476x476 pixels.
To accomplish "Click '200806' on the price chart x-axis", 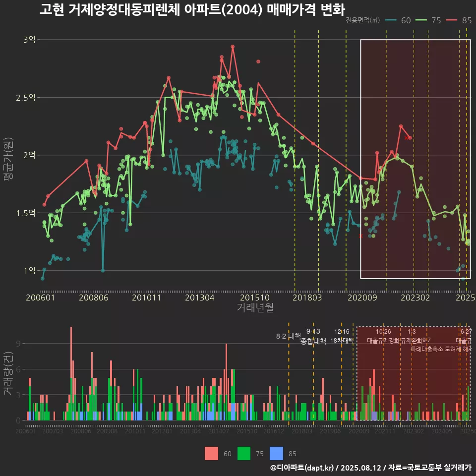I will click(94, 297).
